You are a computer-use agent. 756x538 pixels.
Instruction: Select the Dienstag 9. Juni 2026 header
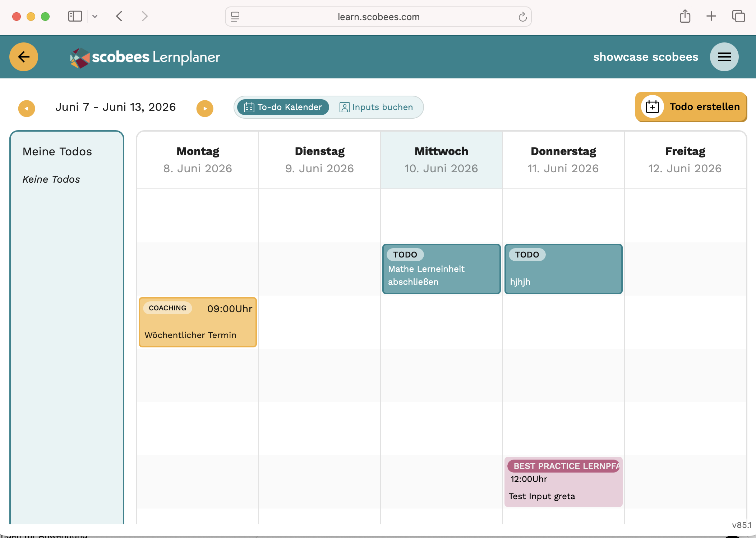319,160
